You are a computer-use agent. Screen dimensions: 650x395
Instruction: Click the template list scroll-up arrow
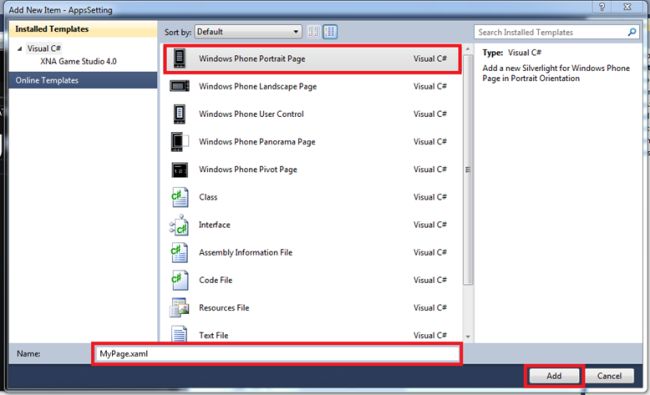(x=468, y=49)
